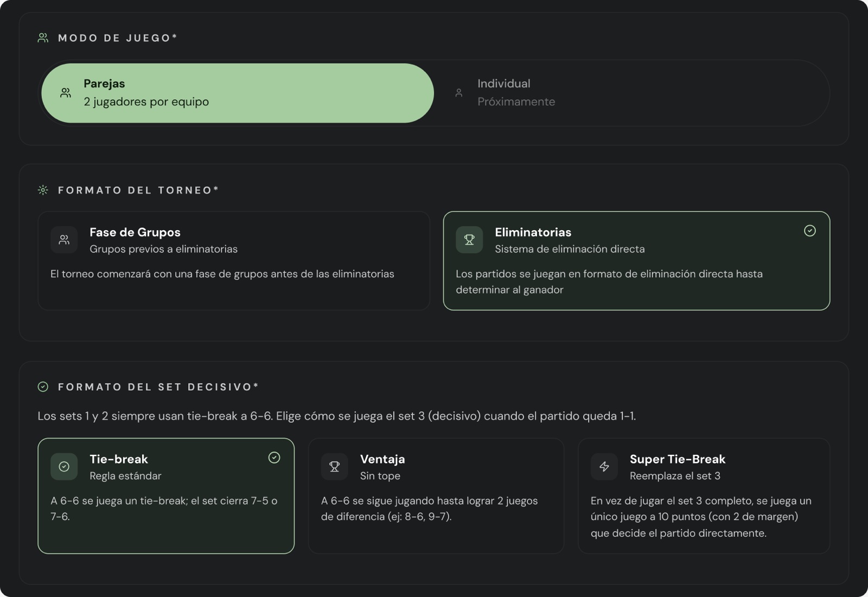Click 'Grupos previos a eliminatorias' subtitle

point(163,249)
